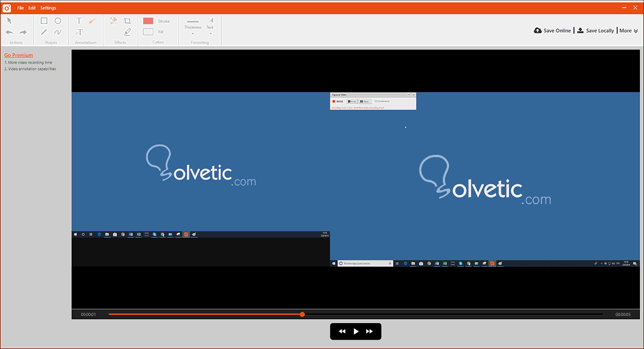
Task: Apply the blur pixelate effect tool
Action: pyautogui.click(x=114, y=20)
